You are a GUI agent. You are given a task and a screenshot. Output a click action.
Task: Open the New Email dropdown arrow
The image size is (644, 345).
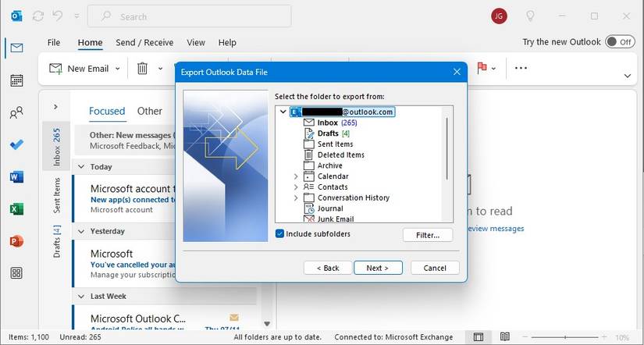click(x=118, y=69)
